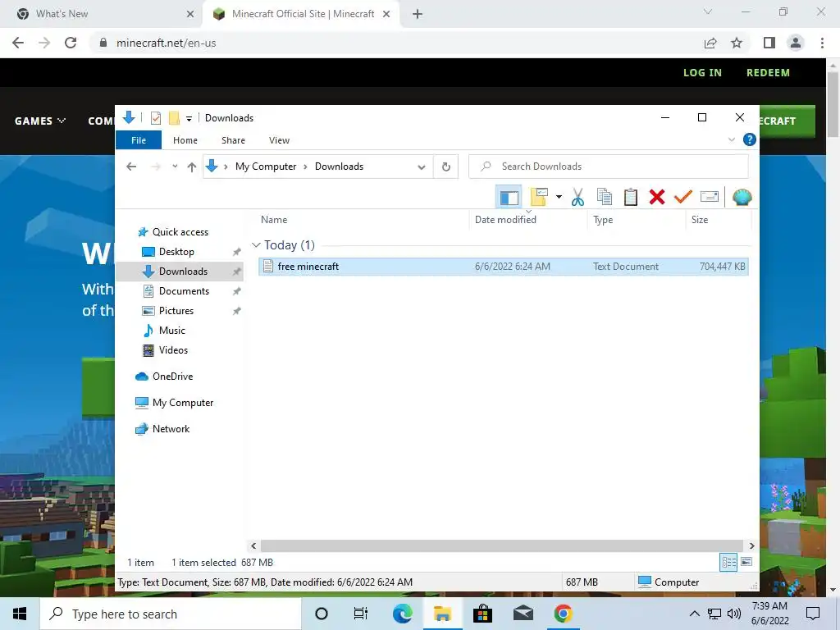Select the free minecraft file
The height and width of the screenshot is (630, 840).
(503, 267)
